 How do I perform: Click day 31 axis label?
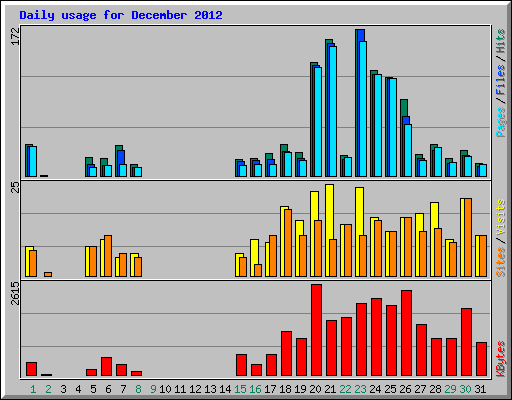(480, 389)
